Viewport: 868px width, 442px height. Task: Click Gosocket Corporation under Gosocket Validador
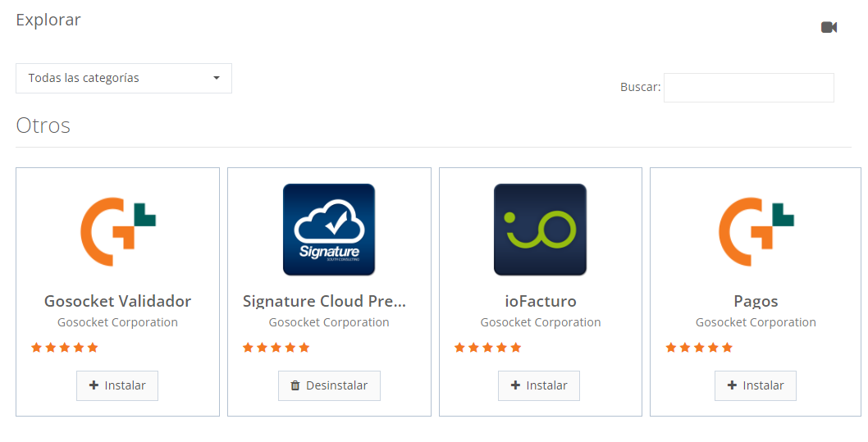tap(117, 322)
